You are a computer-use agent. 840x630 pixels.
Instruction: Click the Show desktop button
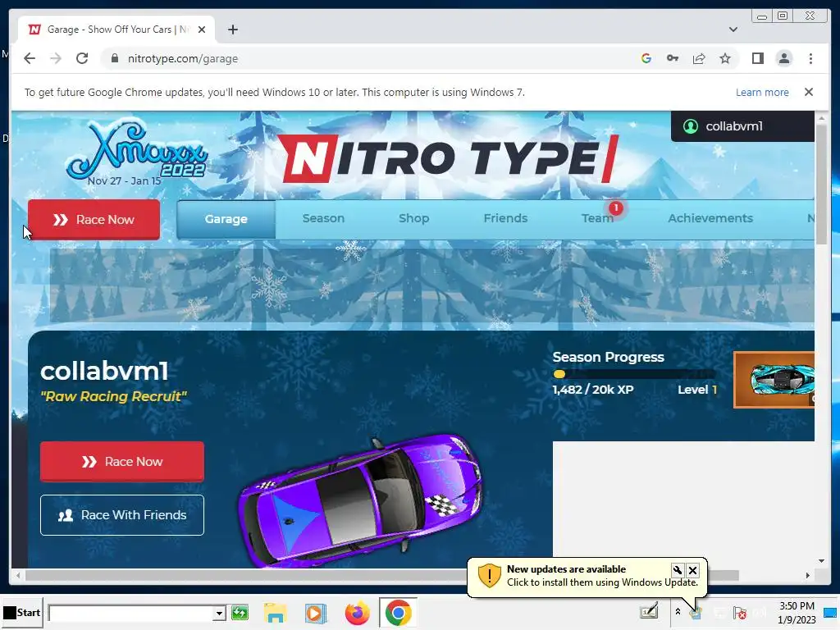831,612
